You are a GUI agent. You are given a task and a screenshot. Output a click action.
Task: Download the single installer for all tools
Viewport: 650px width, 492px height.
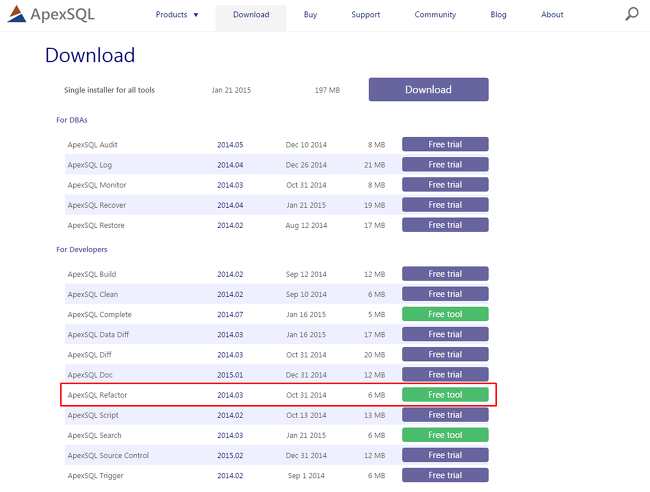point(429,90)
